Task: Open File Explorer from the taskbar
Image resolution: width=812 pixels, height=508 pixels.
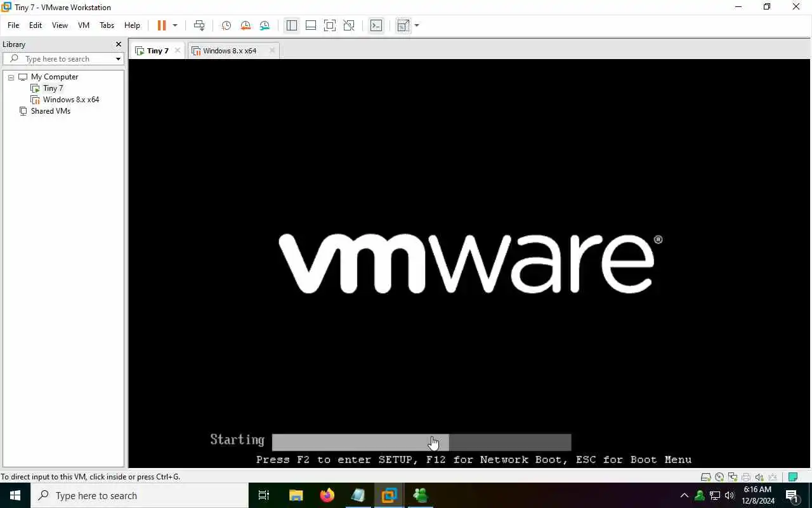Action: (296, 495)
